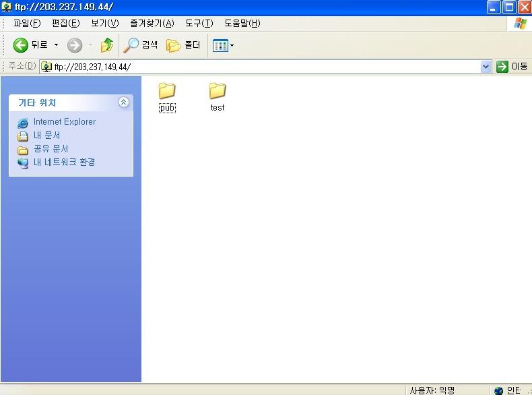Open the 도구(T) menu

tap(199, 23)
